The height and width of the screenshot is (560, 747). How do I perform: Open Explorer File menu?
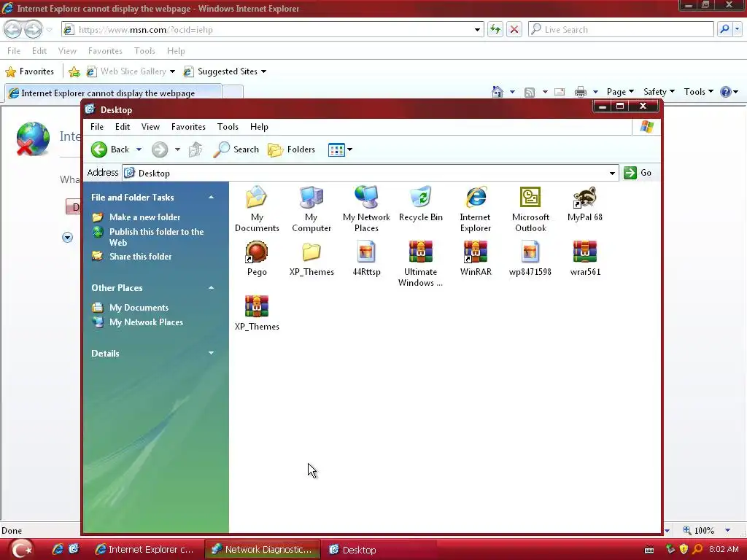coord(97,127)
